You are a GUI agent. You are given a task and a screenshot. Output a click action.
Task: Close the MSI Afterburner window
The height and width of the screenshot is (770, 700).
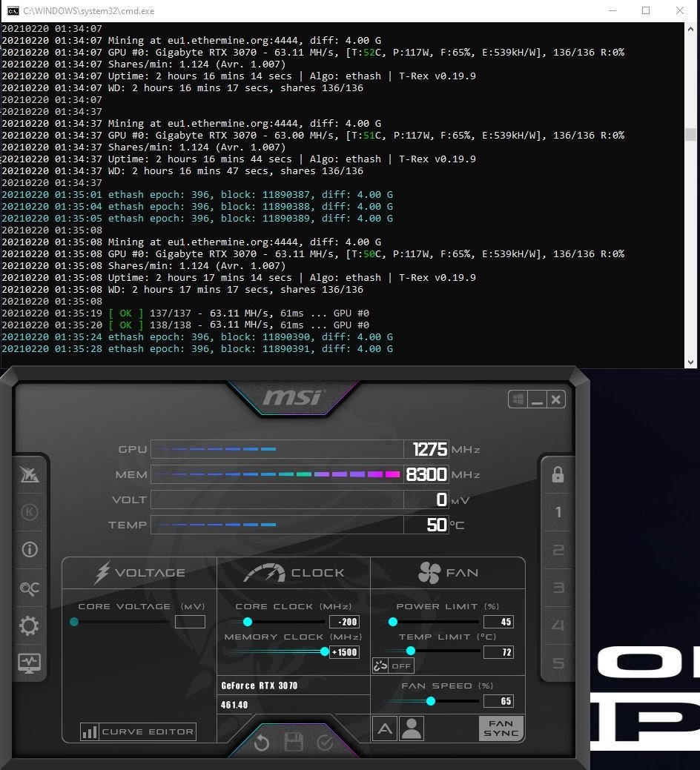[x=555, y=399]
